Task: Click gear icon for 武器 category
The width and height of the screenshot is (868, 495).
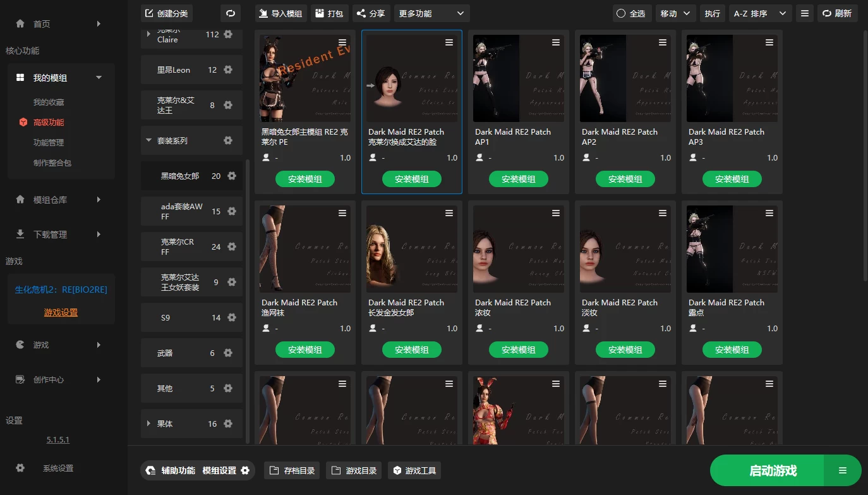Action: pos(228,353)
